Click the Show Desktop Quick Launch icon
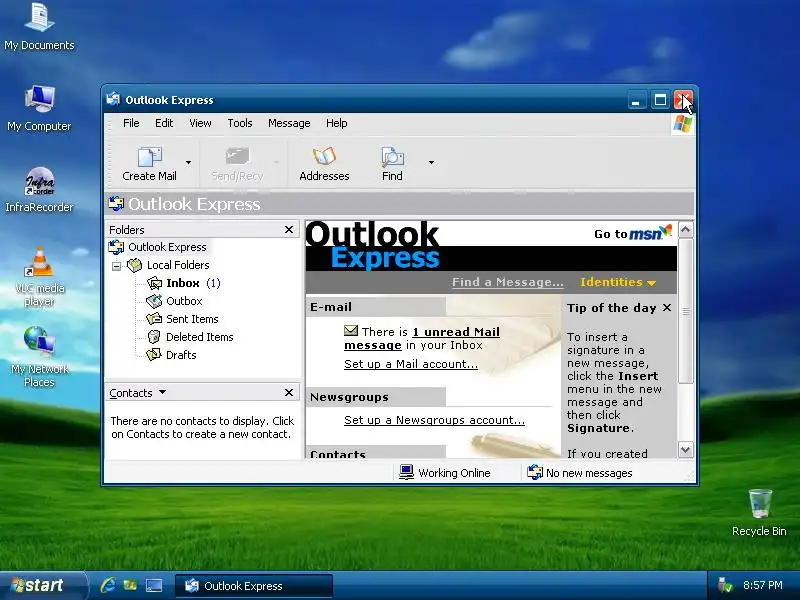The height and width of the screenshot is (600, 800). [154, 585]
